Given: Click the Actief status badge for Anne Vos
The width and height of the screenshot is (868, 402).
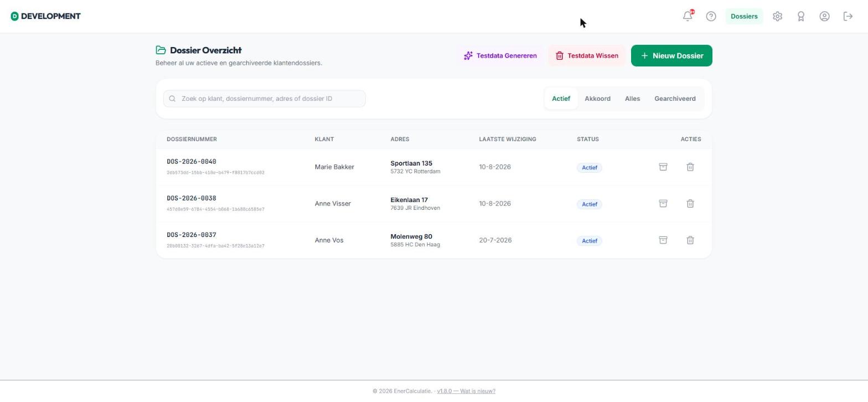Looking at the screenshot, I should pyautogui.click(x=589, y=240).
